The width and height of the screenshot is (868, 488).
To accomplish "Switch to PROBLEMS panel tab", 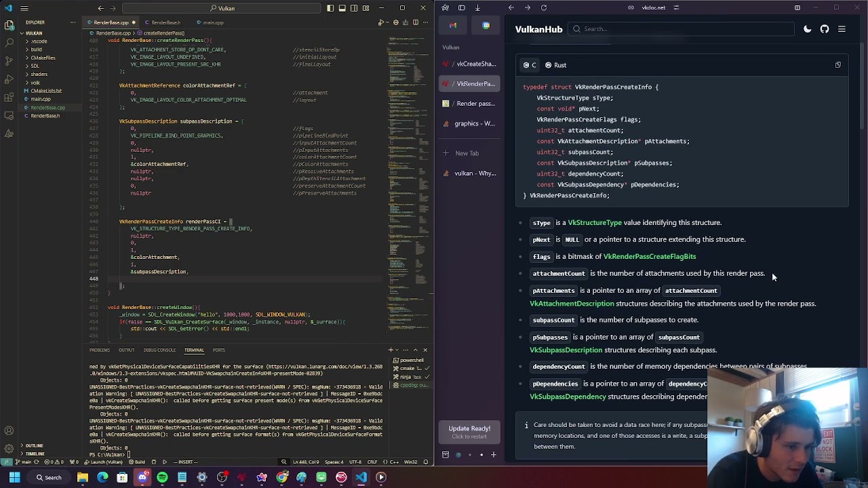I will click(99, 350).
